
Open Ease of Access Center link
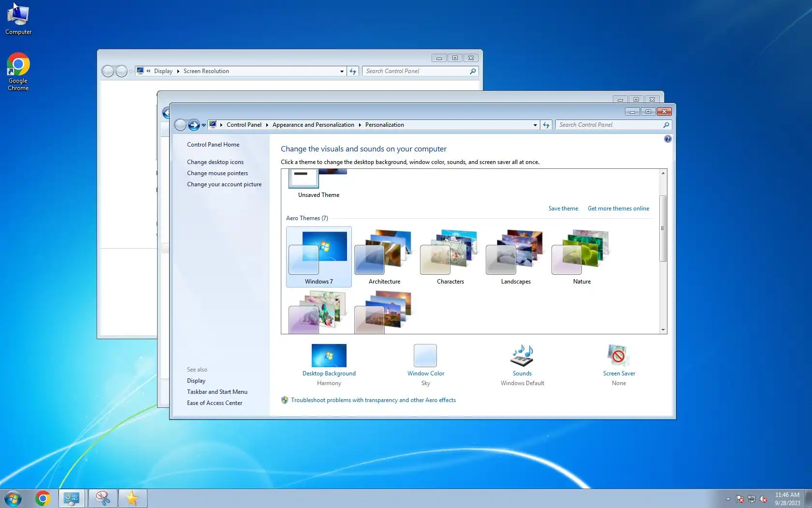[215, 403]
